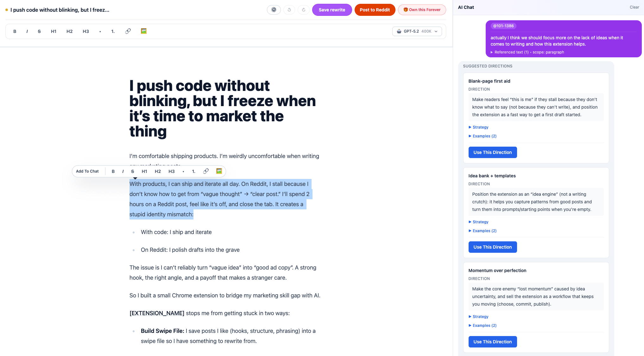Open the GPT-5.2 model dropdown

tap(417, 31)
